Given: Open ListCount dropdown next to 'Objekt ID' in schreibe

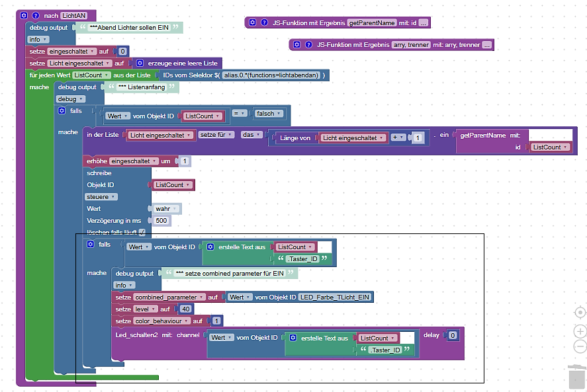Looking at the screenshot, I should (x=173, y=185).
